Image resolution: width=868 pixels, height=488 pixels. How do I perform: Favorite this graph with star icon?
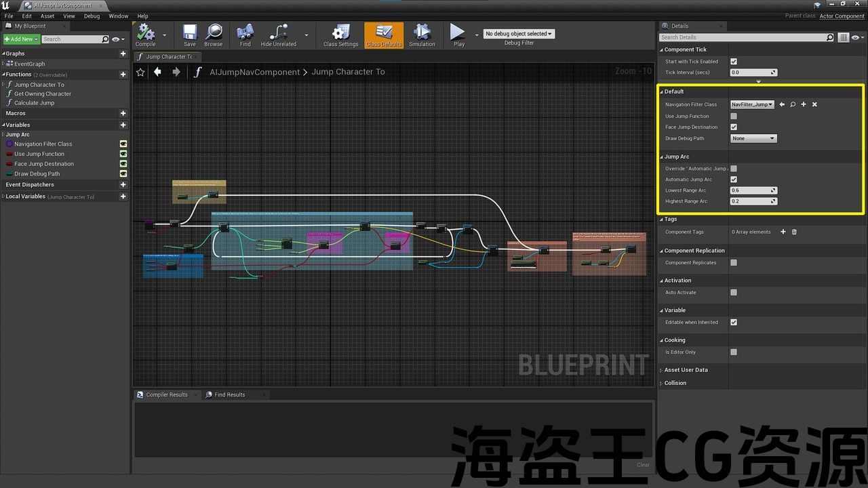tap(140, 72)
